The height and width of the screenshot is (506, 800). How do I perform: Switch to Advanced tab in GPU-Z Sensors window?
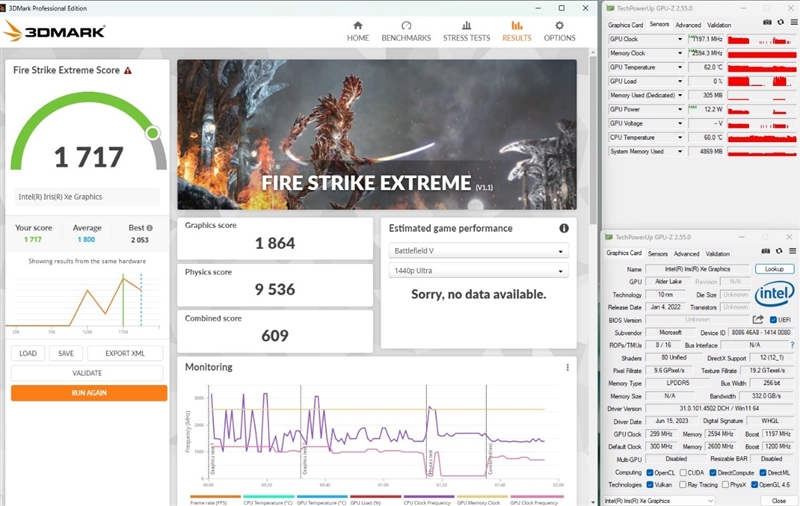pyautogui.click(x=688, y=24)
